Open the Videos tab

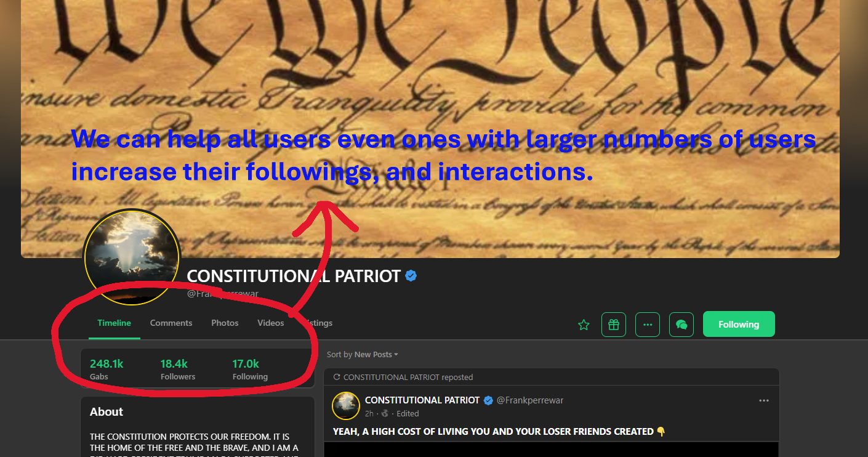[x=271, y=323]
